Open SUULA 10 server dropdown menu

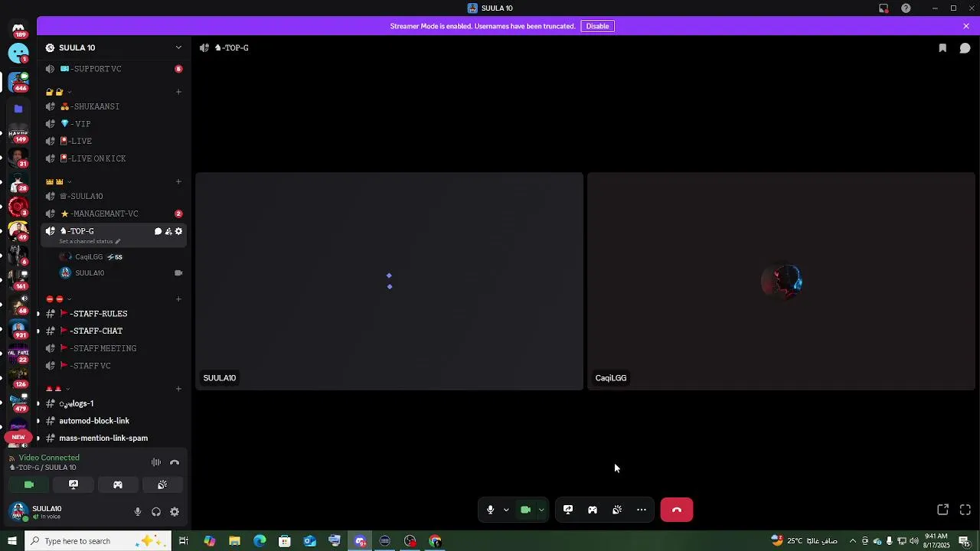tap(114, 47)
